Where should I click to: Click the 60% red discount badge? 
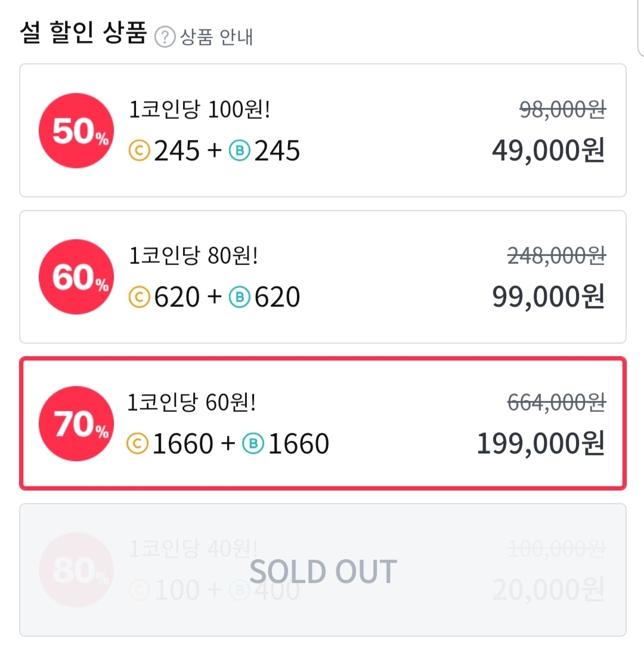click(76, 277)
